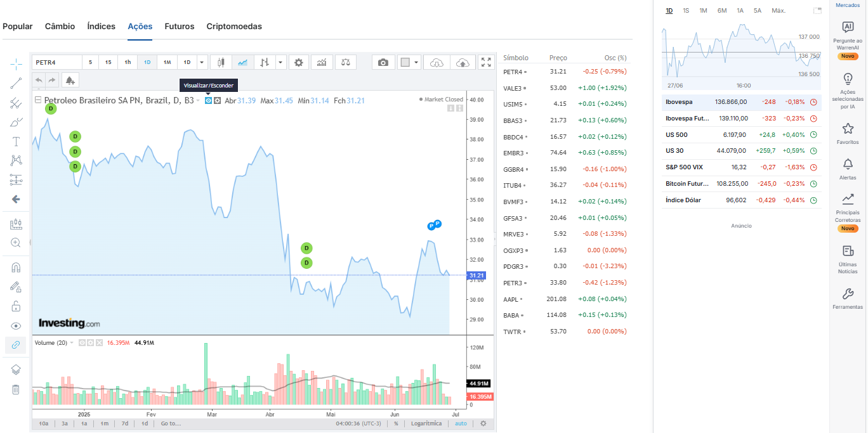This screenshot has height=433, width=868.
Task: Switch to Câmbio tab
Action: coord(60,27)
